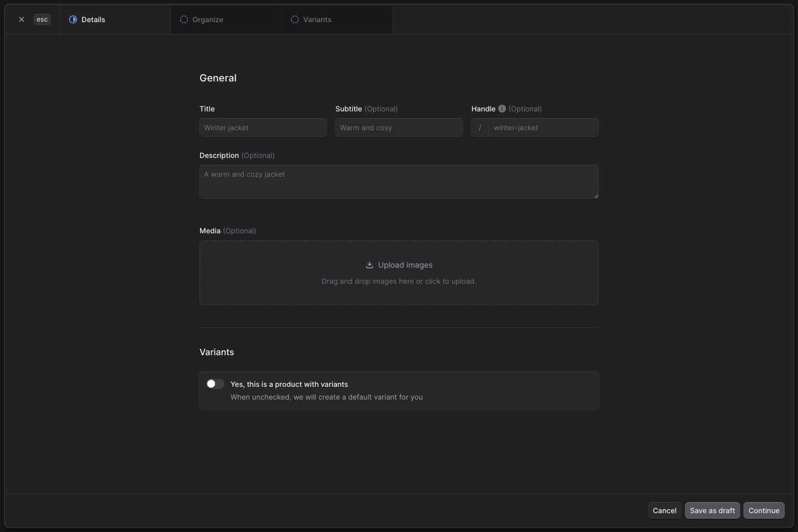This screenshot has width=798, height=532.
Task: Focus the Handle input field
Action: [544, 127]
